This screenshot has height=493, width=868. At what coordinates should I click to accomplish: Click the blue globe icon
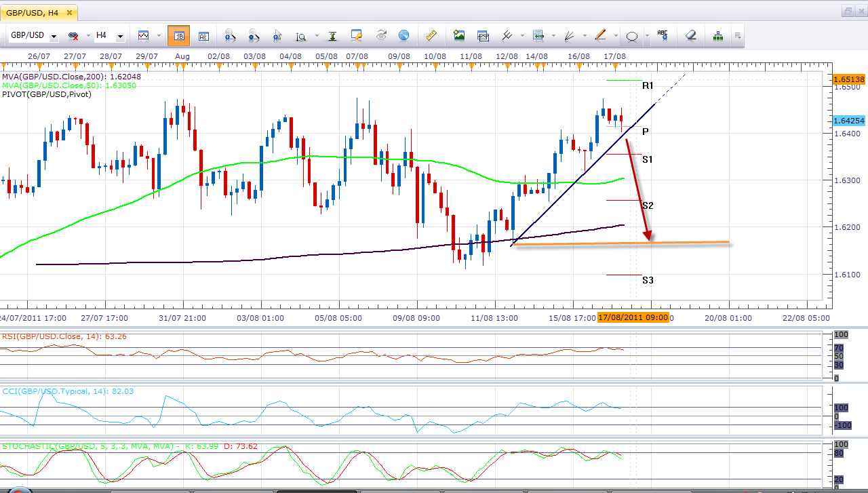[404, 35]
